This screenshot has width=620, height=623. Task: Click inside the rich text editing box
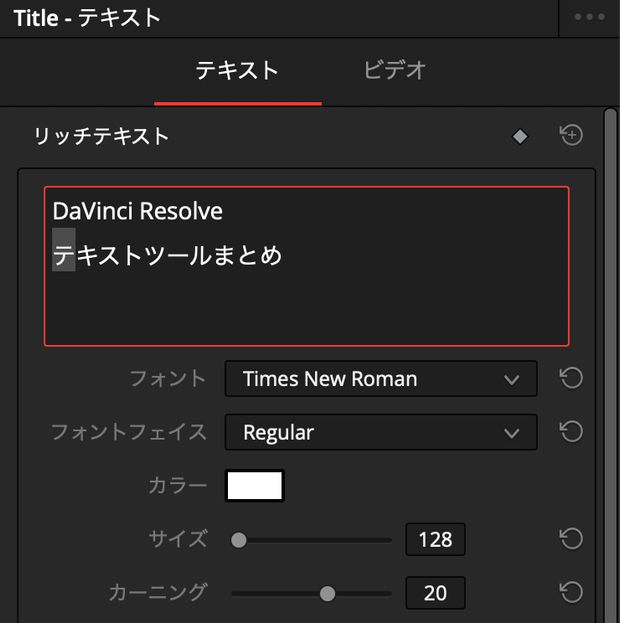pyautogui.click(x=306, y=266)
